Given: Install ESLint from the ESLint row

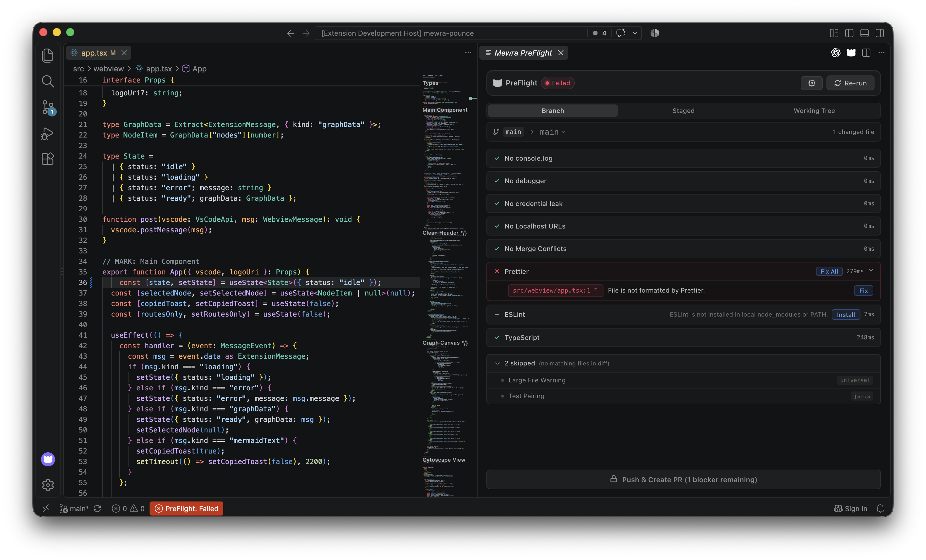Looking at the screenshot, I should [846, 314].
